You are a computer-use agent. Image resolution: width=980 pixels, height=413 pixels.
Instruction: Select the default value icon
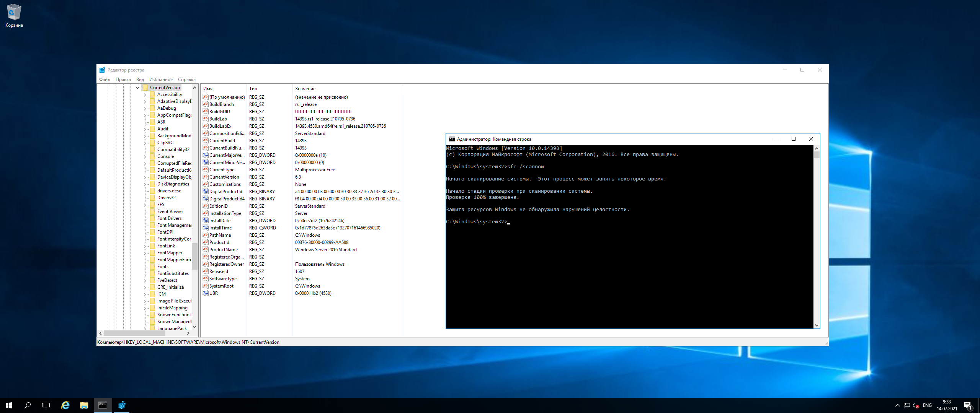coord(206,97)
